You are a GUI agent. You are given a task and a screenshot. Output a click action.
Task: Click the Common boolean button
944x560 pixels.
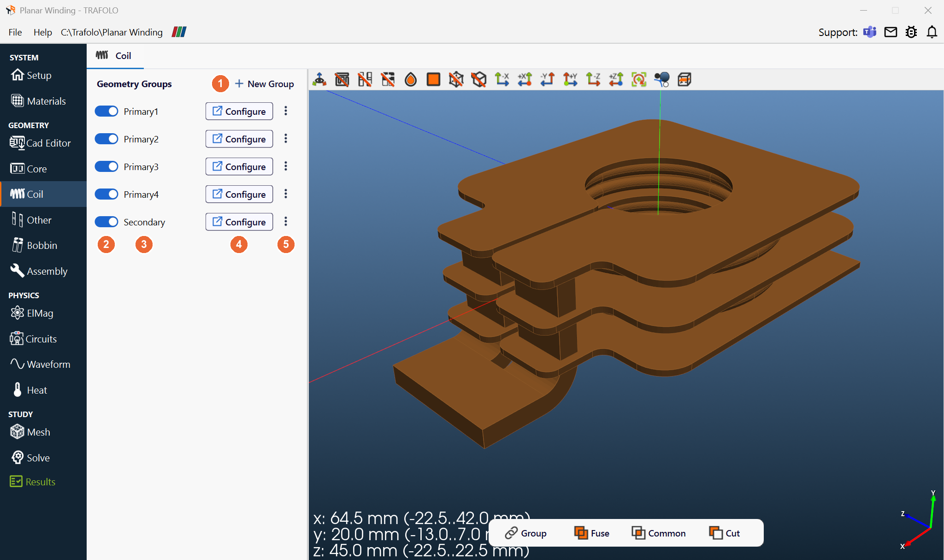(x=659, y=533)
